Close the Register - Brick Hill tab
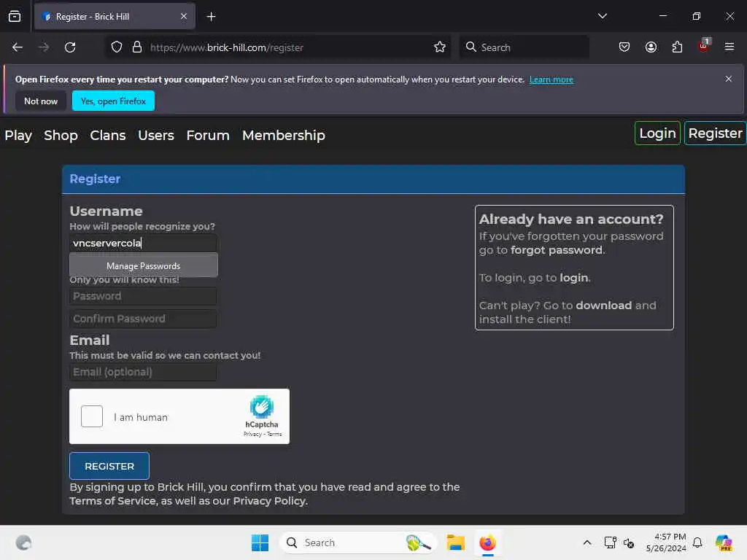 point(184,16)
